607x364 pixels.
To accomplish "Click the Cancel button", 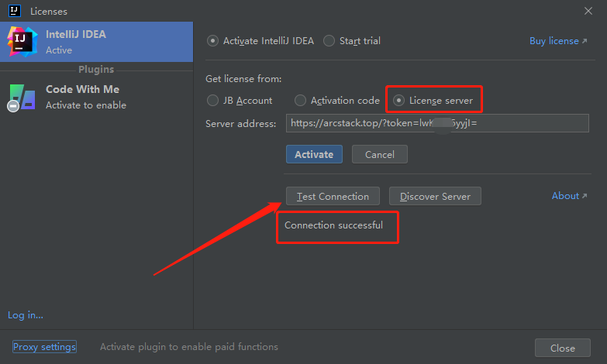I will (379, 154).
